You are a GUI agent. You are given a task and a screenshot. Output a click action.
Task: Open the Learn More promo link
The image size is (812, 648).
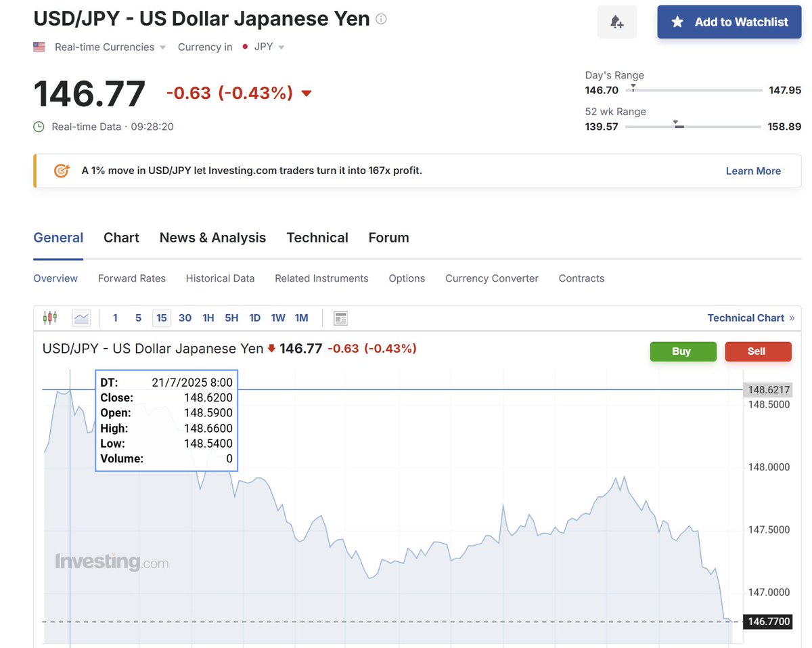pyautogui.click(x=753, y=171)
